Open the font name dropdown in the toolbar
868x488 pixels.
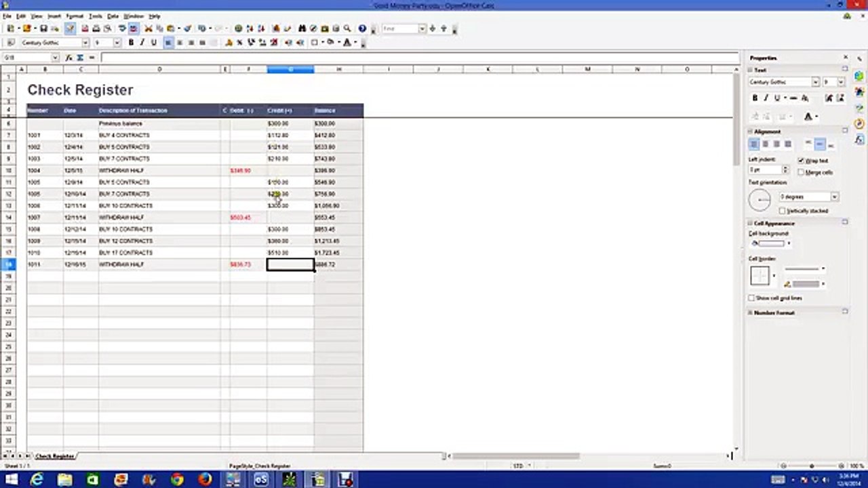point(85,43)
